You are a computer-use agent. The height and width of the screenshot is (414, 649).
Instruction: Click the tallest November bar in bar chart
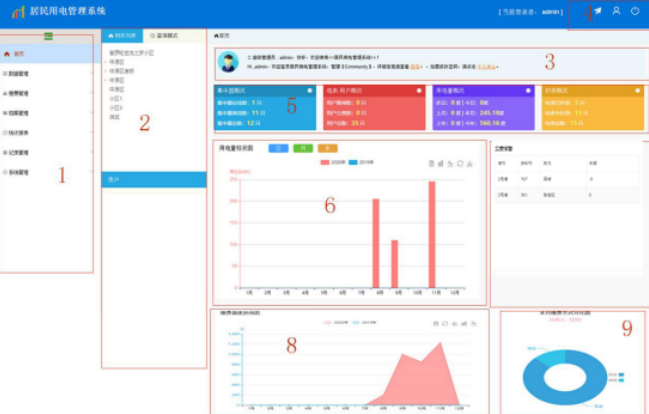[432, 234]
